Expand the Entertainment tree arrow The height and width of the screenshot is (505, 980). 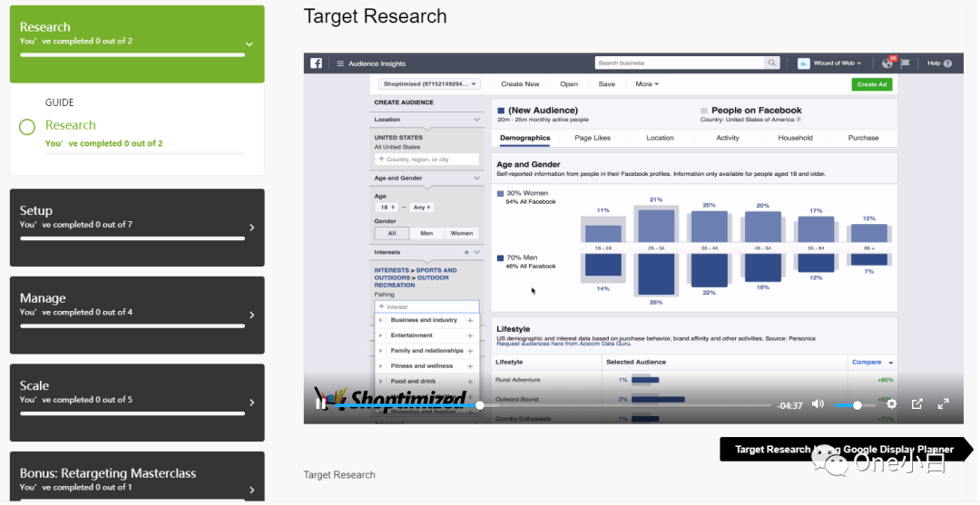tap(380, 335)
